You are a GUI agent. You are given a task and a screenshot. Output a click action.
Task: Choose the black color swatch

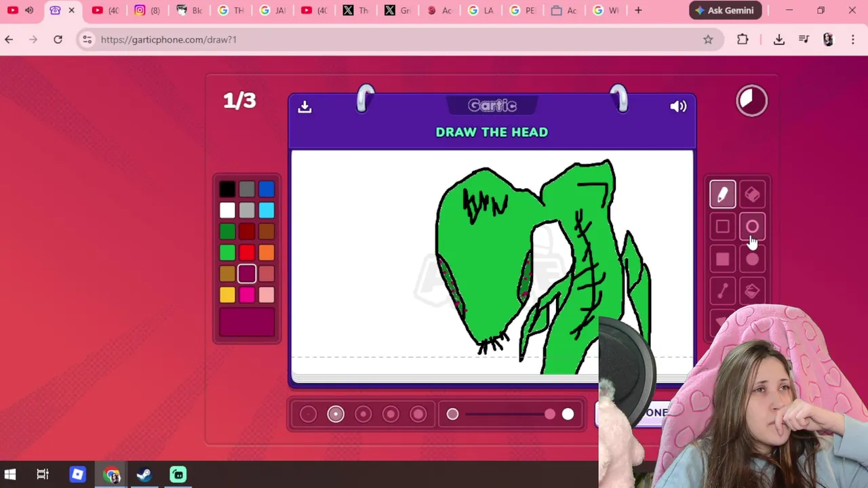pos(227,189)
